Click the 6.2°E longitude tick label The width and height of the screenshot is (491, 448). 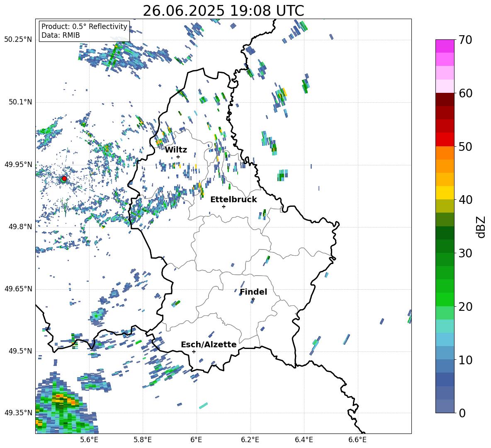pyautogui.click(x=250, y=440)
